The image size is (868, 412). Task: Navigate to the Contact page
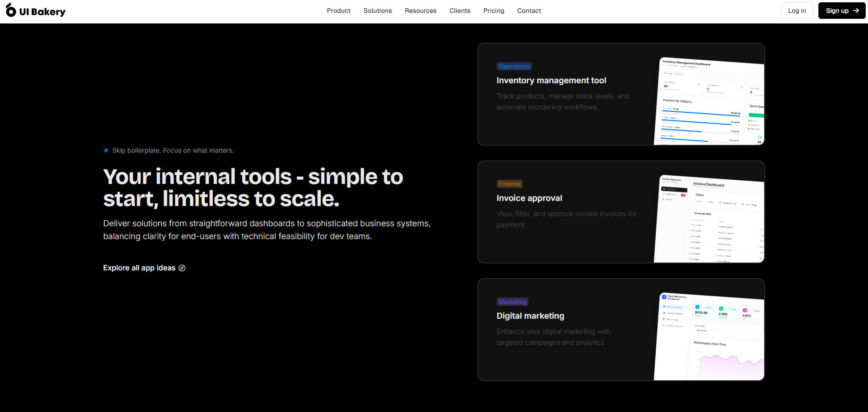pyautogui.click(x=529, y=11)
